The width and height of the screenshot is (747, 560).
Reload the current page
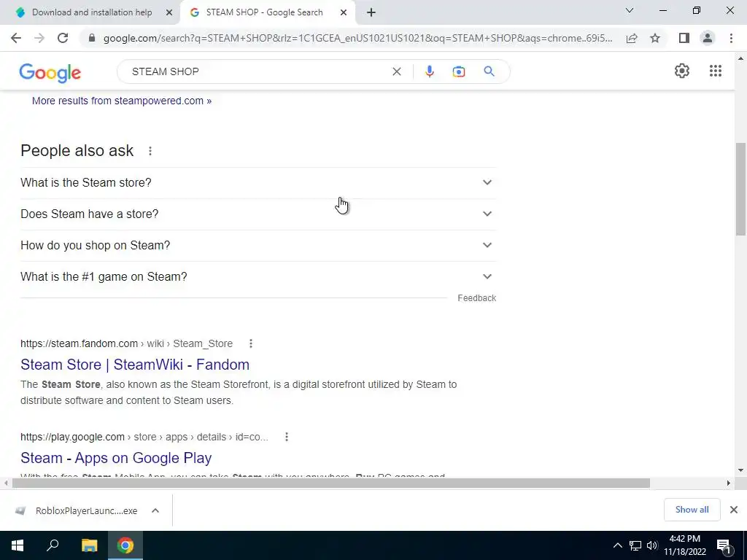(x=63, y=38)
